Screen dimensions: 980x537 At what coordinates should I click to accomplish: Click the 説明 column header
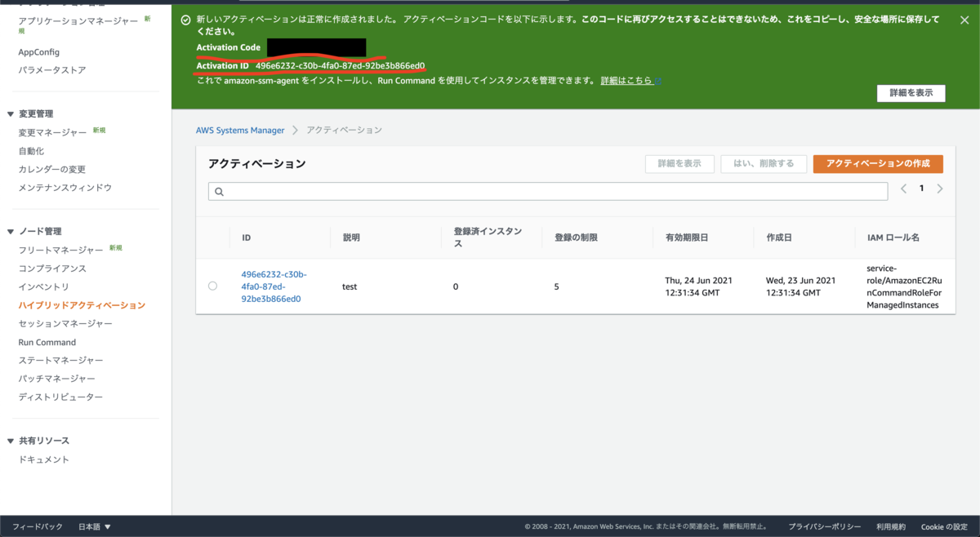pyautogui.click(x=351, y=237)
